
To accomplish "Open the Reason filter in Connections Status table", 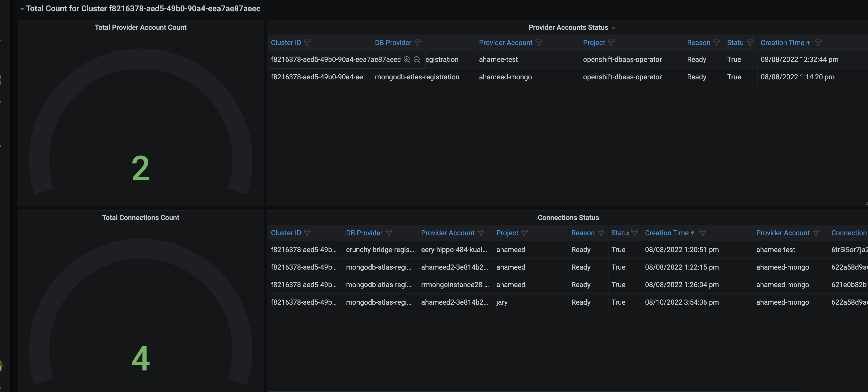I will (x=601, y=233).
